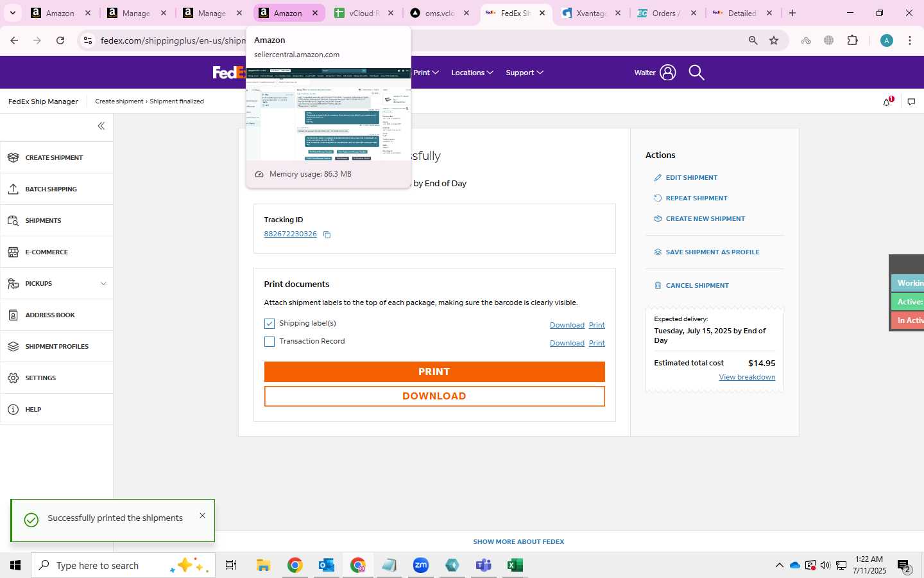Click Create New Shipment action
The width and height of the screenshot is (924, 578).
(699, 219)
